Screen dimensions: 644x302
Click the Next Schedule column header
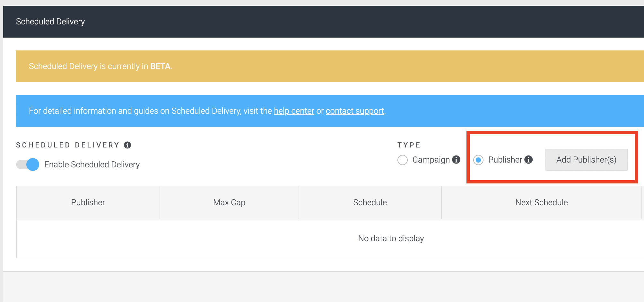542,202
